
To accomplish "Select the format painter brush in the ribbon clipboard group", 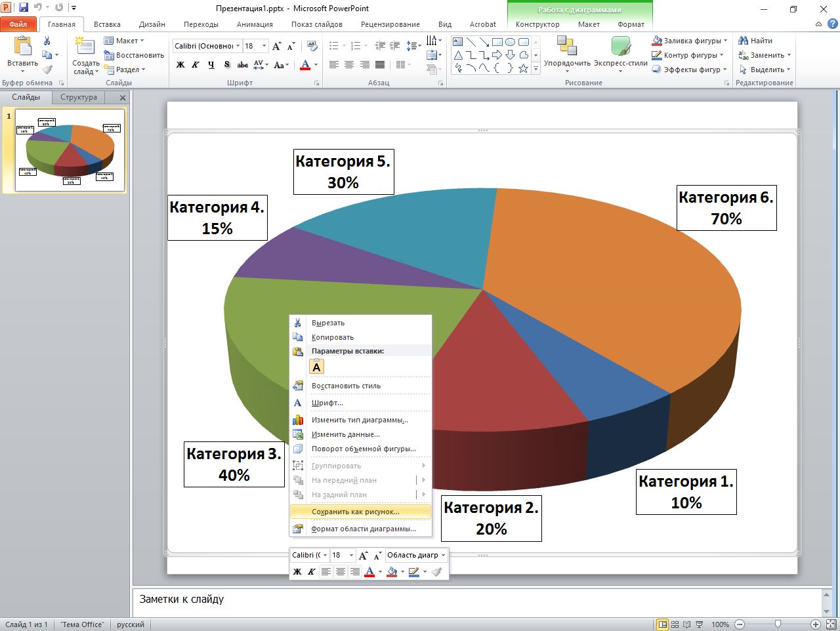I will pos(47,70).
